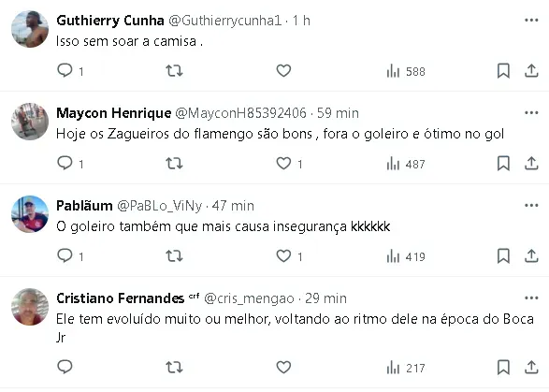The height and width of the screenshot is (392, 549).
Task: Open @MayconH85392406 handle link
Action: point(240,113)
